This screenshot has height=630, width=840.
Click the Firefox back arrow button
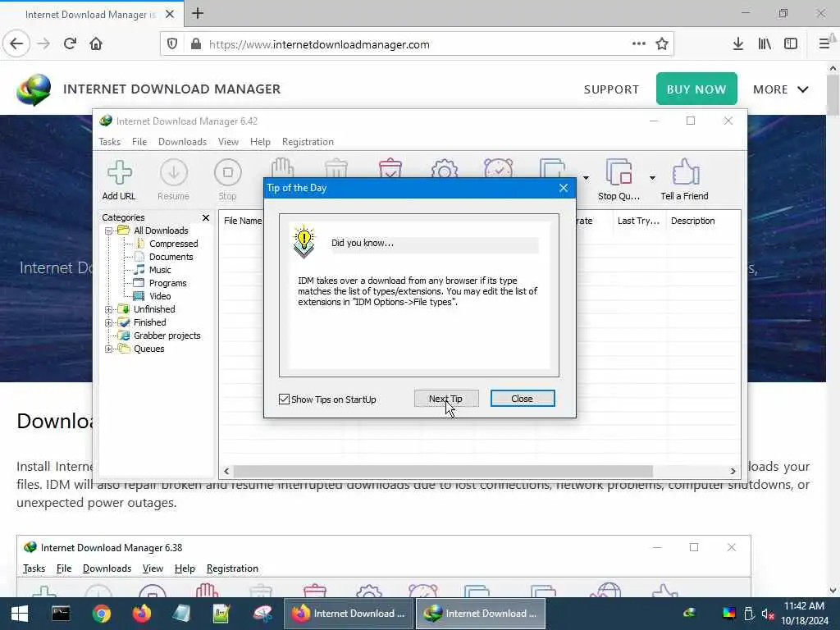[16, 44]
